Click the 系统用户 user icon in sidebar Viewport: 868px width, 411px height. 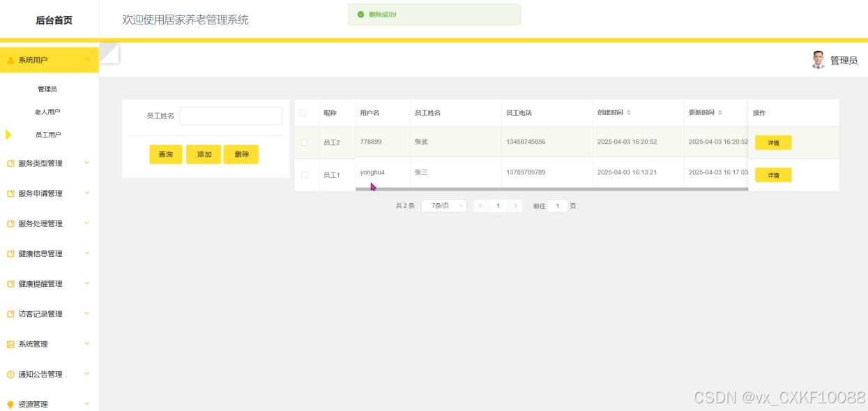10,61
